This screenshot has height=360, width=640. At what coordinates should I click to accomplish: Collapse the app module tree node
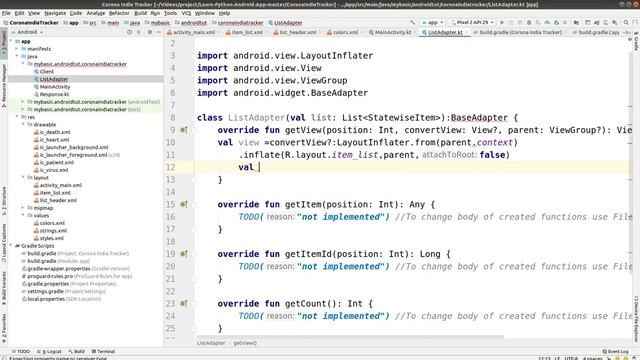tap(11, 41)
